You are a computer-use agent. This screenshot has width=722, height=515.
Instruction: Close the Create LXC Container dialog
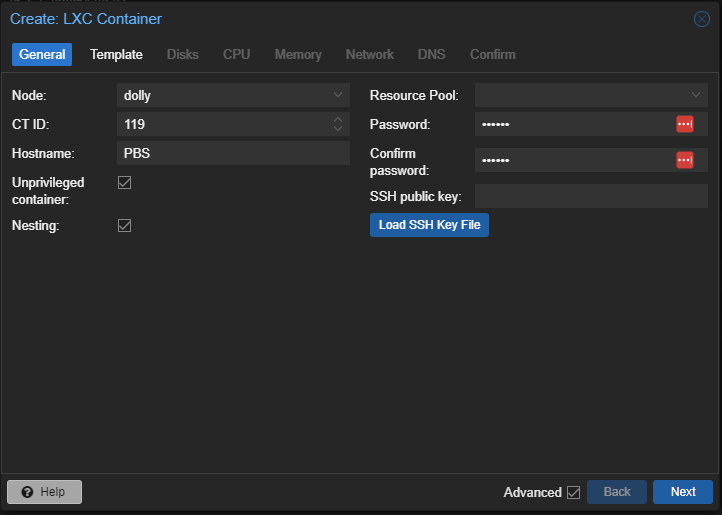[x=702, y=19]
